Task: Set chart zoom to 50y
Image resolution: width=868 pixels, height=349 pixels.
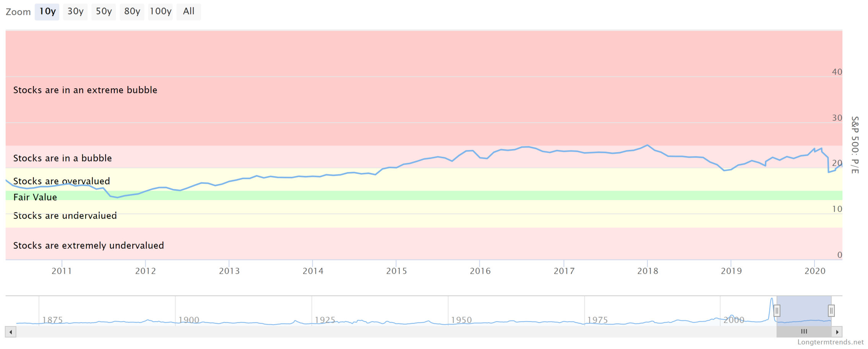Action: pos(104,11)
